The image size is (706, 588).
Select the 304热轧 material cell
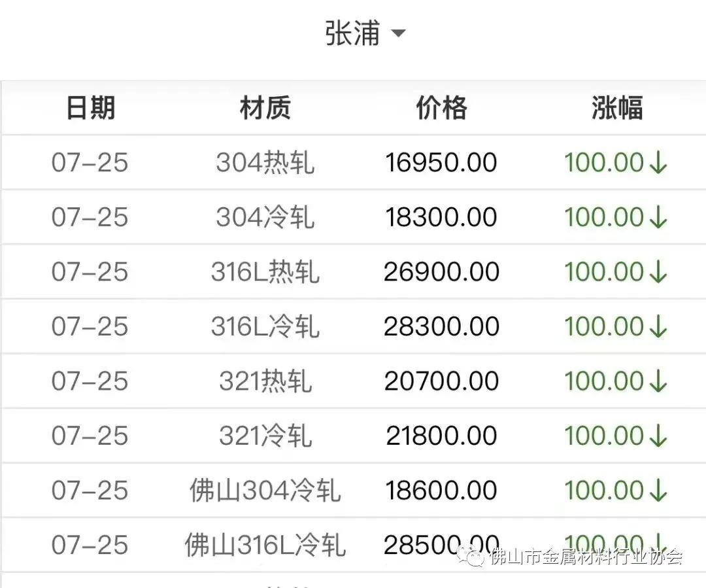(x=265, y=163)
